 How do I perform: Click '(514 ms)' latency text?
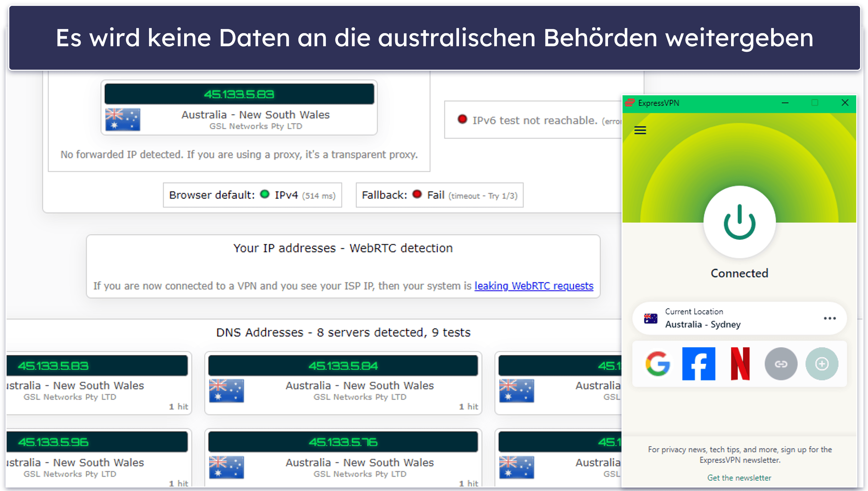click(x=319, y=196)
